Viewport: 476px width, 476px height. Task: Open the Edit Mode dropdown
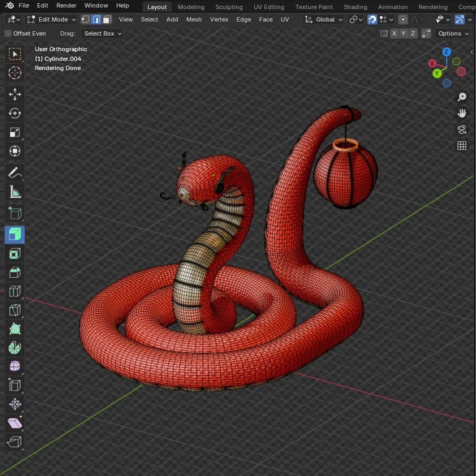(51, 19)
